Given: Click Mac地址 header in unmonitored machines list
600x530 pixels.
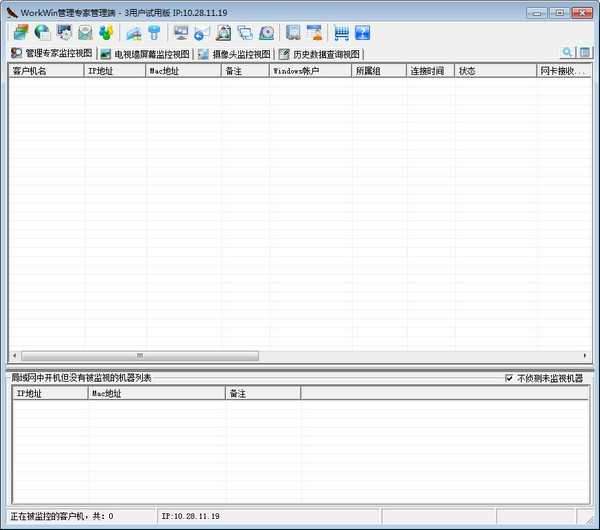Looking at the screenshot, I should pyautogui.click(x=157, y=393).
